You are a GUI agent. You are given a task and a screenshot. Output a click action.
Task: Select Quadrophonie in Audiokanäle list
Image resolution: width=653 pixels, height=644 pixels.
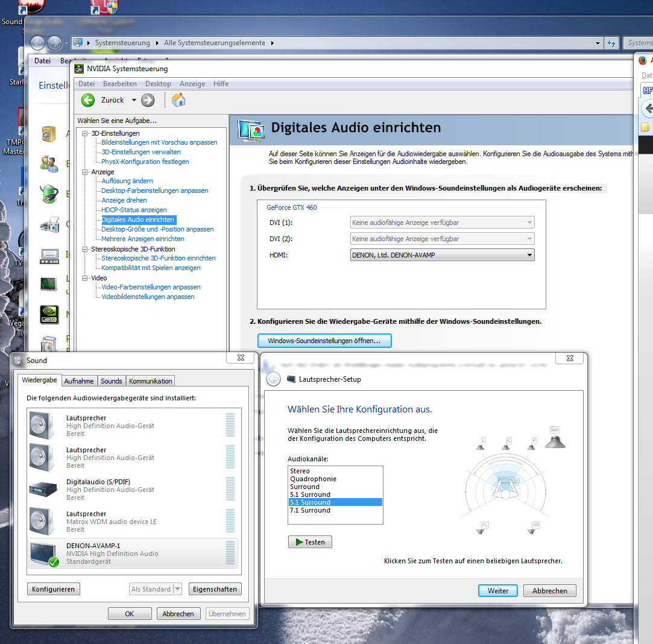pos(335,479)
